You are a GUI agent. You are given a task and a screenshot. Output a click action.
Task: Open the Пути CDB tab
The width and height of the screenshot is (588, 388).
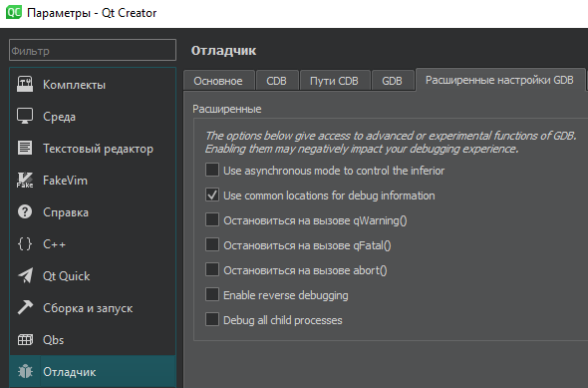(335, 81)
